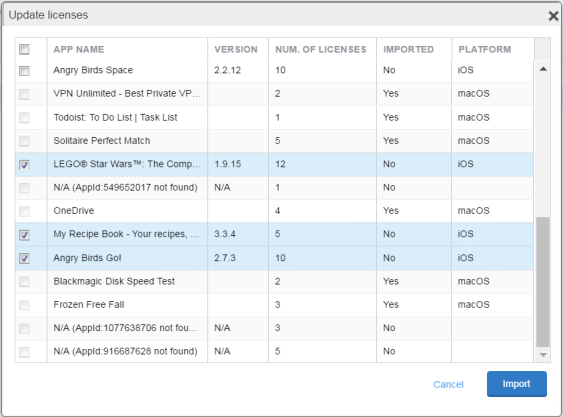Sort by PLATFORM column header
Image resolution: width=563 pixels, height=417 pixels.
click(485, 49)
